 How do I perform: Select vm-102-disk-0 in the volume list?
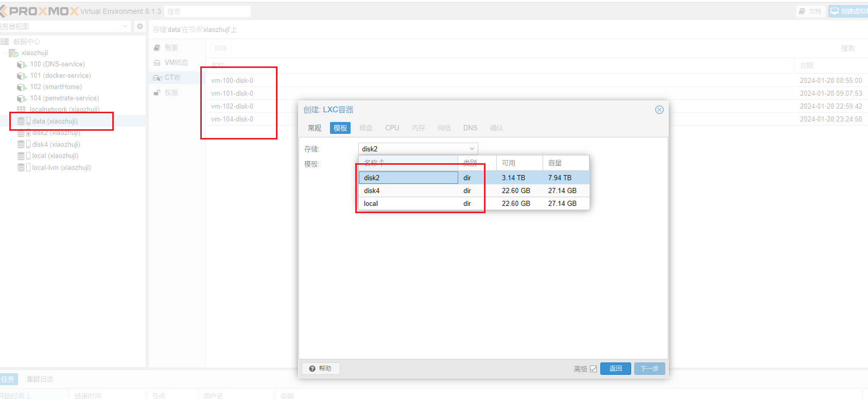[x=232, y=107]
